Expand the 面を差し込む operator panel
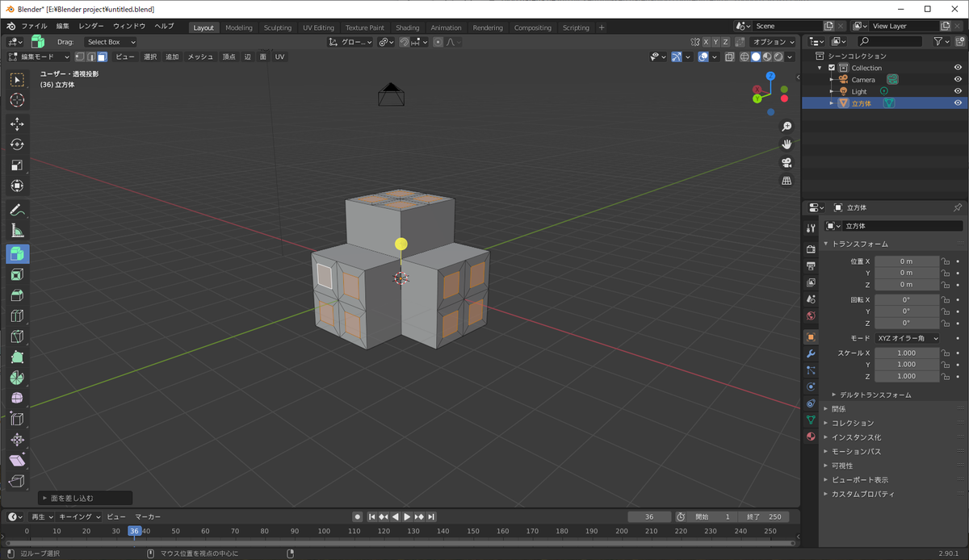 tap(85, 498)
